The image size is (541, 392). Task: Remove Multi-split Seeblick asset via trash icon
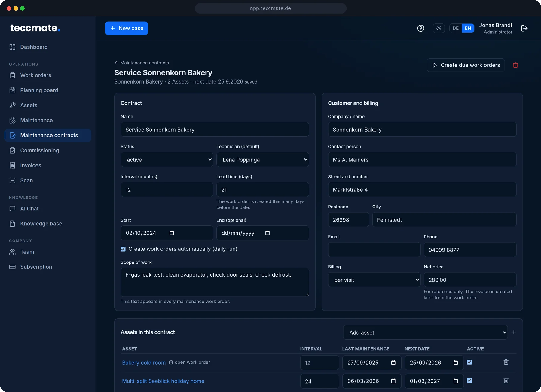[506, 381]
